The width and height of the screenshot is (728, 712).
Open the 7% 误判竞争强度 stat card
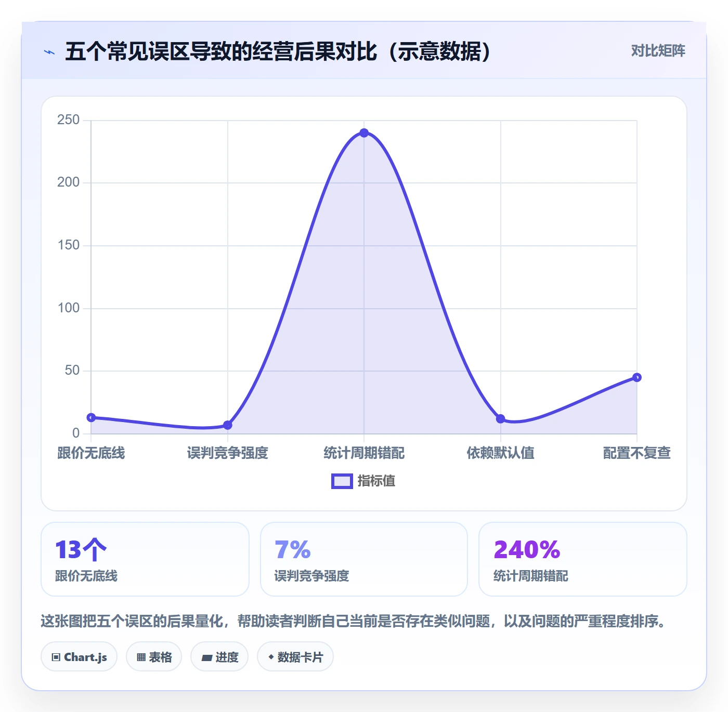pyautogui.click(x=364, y=559)
